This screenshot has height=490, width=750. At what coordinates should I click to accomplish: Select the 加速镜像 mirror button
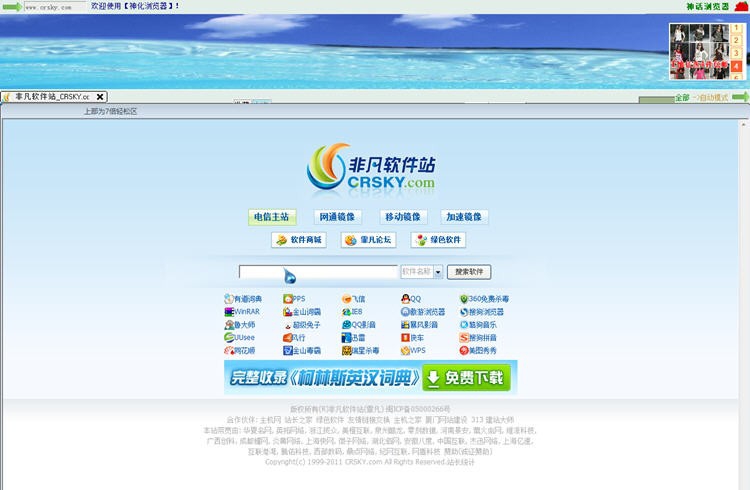pos(464,217)
